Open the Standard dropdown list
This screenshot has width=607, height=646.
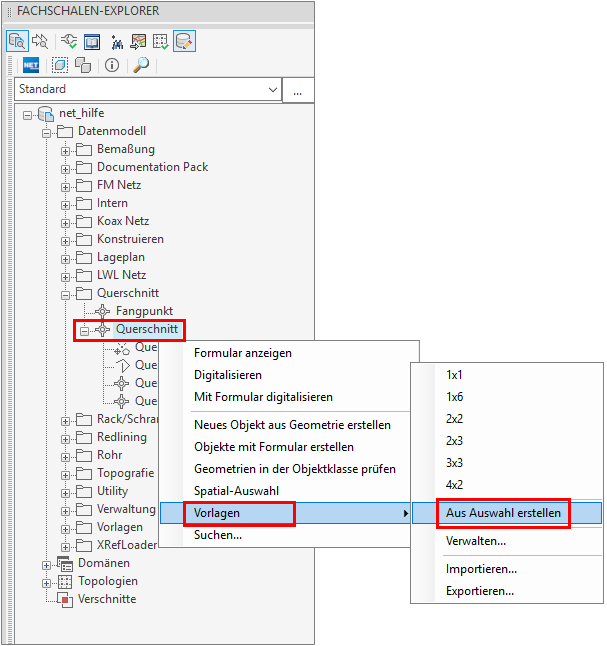coord(273,89)
